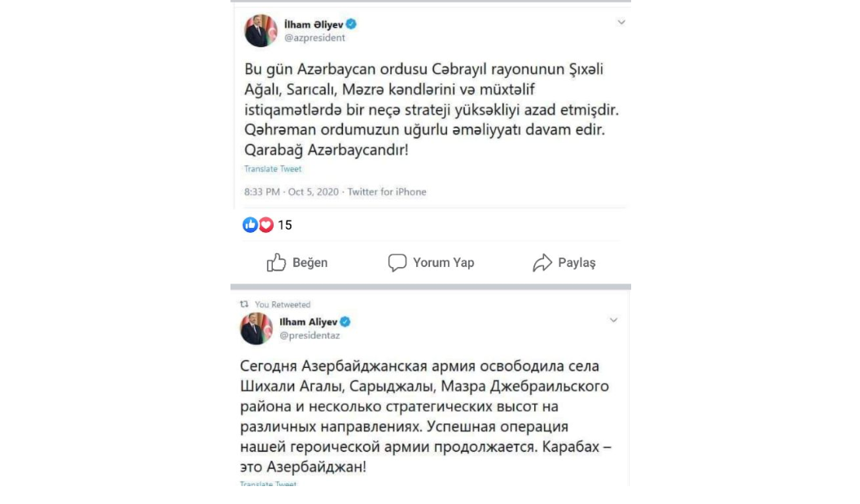The height and width of the screenshot is (504, 860).
Task: View the 15 reactions count
Action: click(x=284, y=226)
